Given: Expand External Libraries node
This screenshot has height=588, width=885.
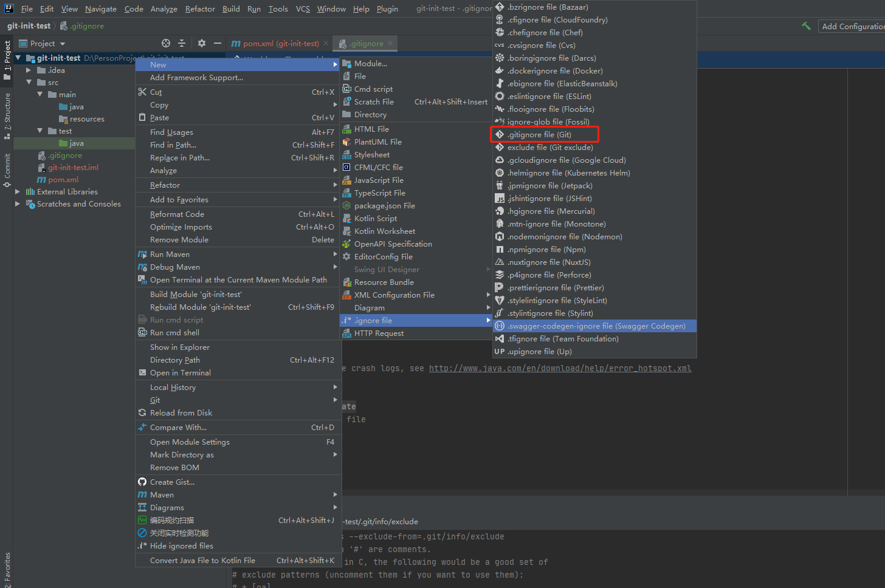Looking at the screenshot, I should [17, 192].
